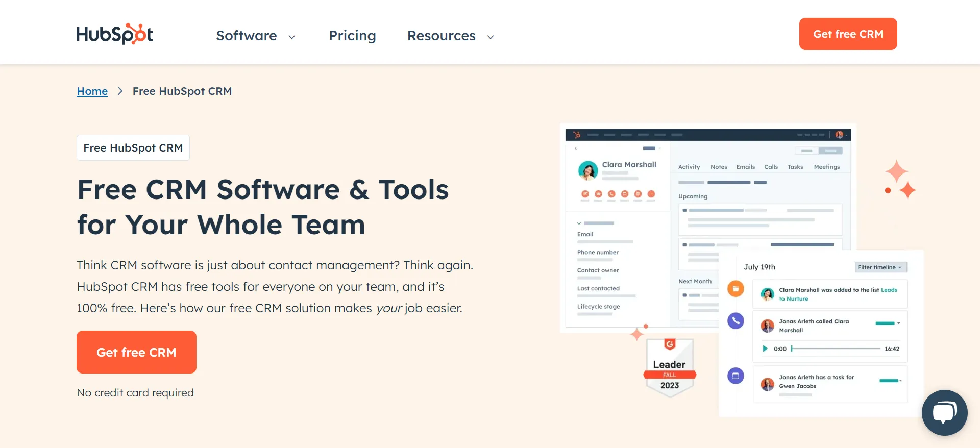The image size is (980, 448).
Task: Click the G2 Leader Fall 2023 badge
Action: [x=670, y=367]
